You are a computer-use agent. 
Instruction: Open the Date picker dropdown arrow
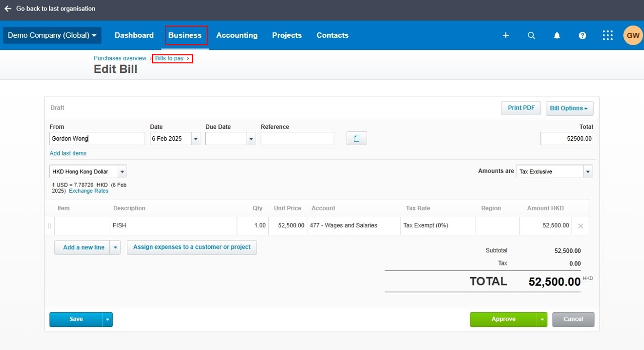(196, 139)
